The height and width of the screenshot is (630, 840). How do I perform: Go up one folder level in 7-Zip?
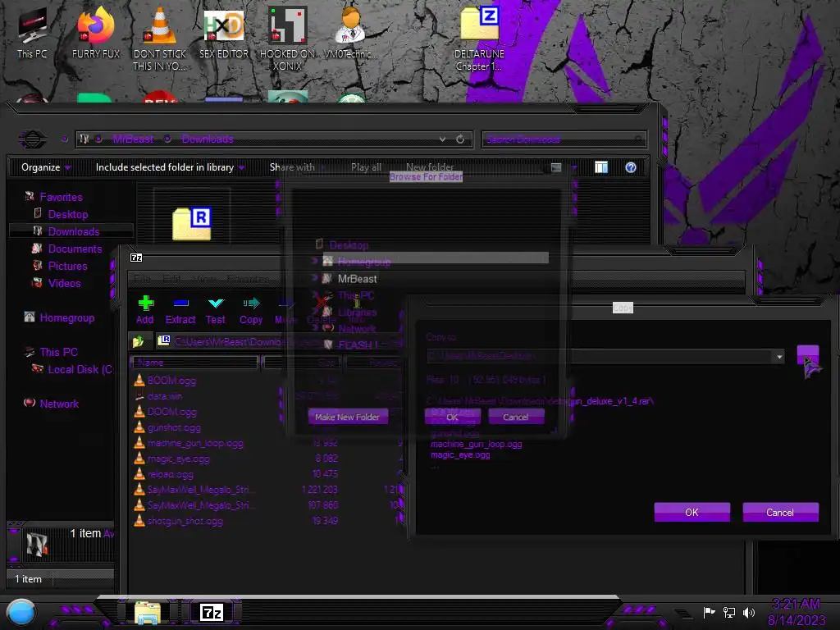pos(138,340)
